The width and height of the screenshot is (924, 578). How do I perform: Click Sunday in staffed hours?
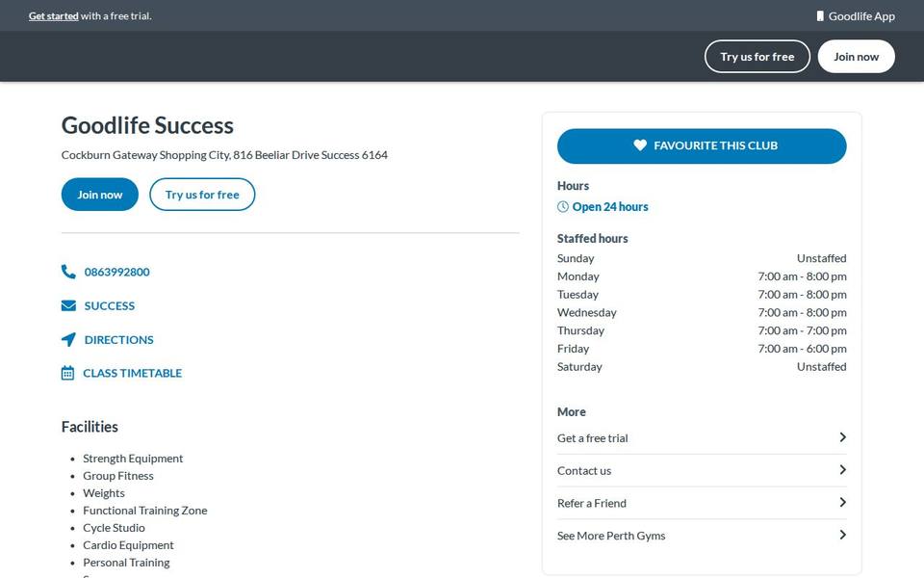(x=576, y=258)
